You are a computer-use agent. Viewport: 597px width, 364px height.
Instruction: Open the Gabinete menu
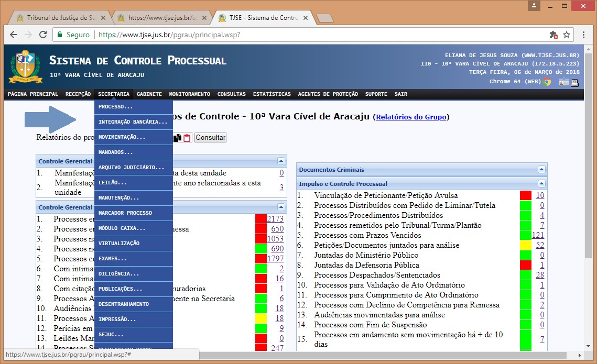[149, 94]
